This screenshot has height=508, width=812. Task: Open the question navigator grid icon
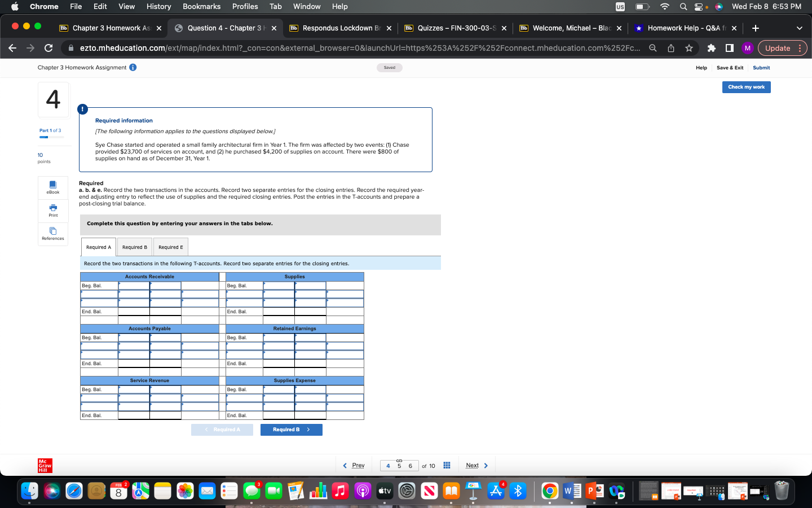447,465
